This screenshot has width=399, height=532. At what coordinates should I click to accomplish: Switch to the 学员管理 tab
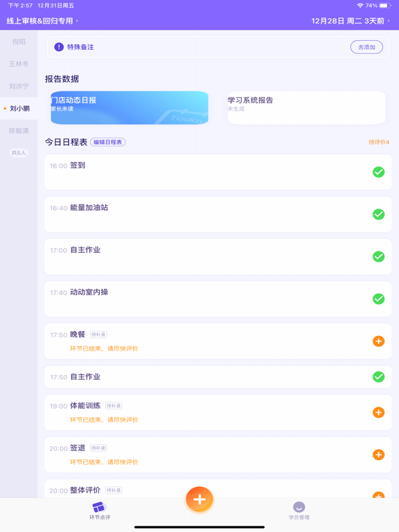[299, 511]
